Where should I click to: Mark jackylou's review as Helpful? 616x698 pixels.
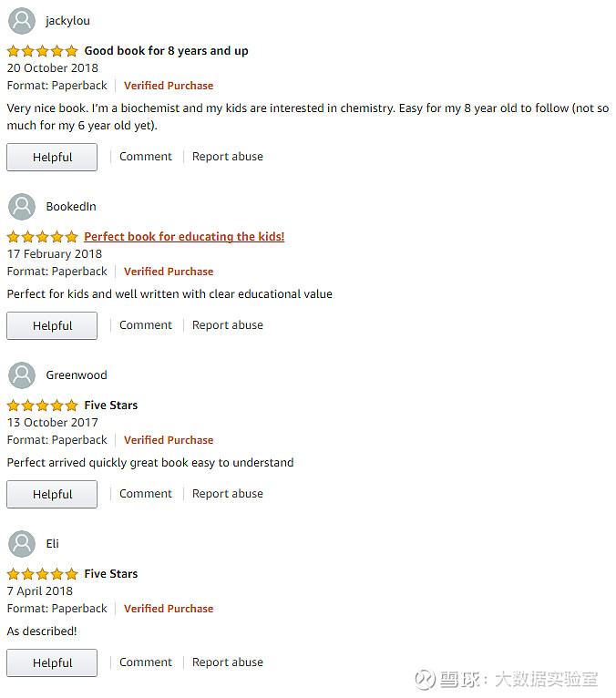pos(52,157)
